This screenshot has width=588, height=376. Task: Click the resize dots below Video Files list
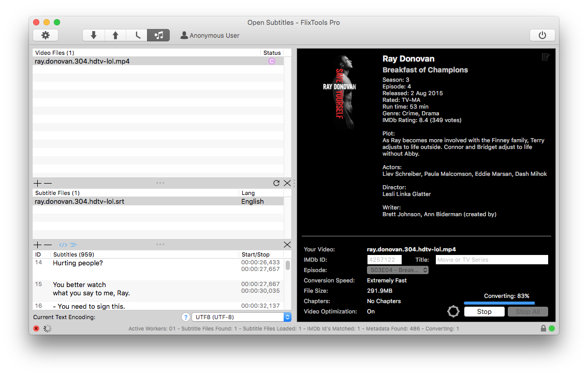click(160, 183)
